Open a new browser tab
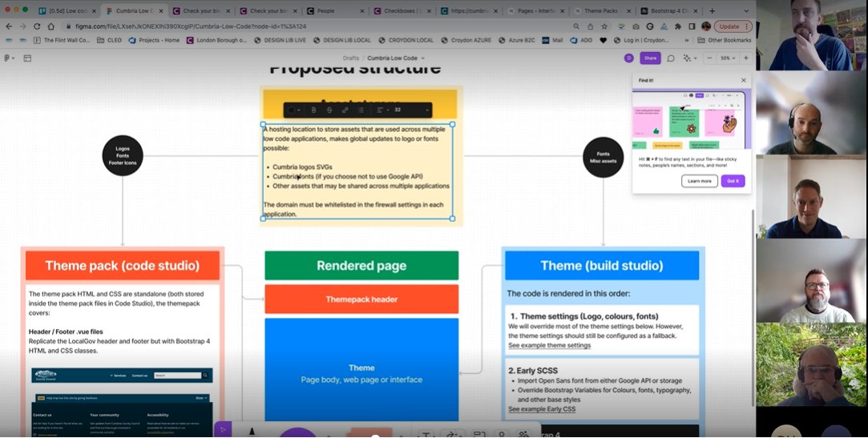 tap(712, 10)
